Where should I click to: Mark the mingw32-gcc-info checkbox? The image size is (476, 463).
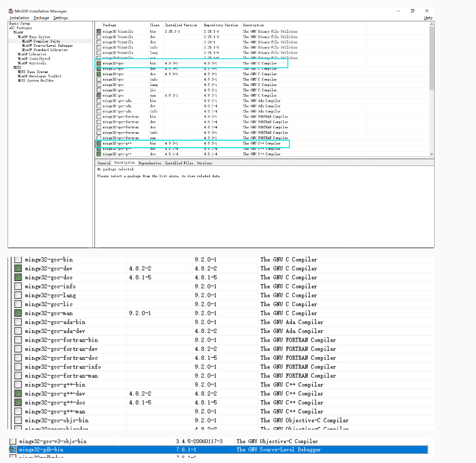pyautogui.click(x=18, y=286)
